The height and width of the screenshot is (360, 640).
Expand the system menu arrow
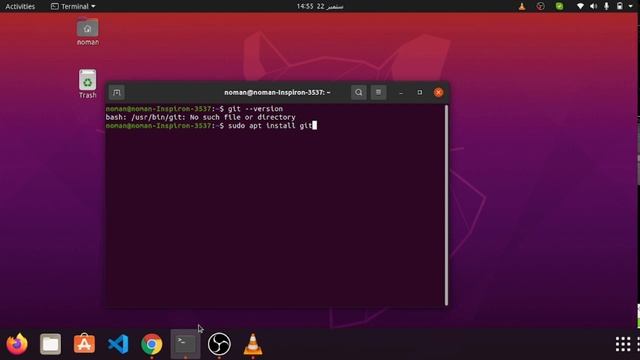click(631, 7)
